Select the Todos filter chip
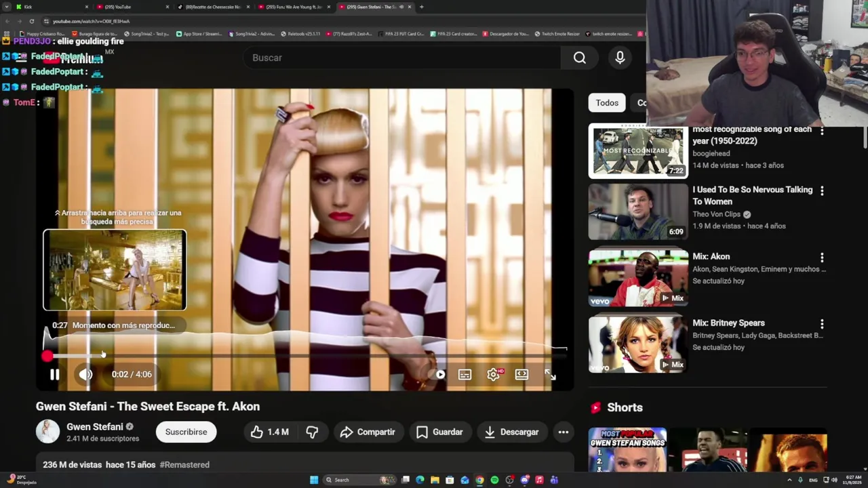The image size is (868, 488). pyautogui.click(x=607, y=103)
